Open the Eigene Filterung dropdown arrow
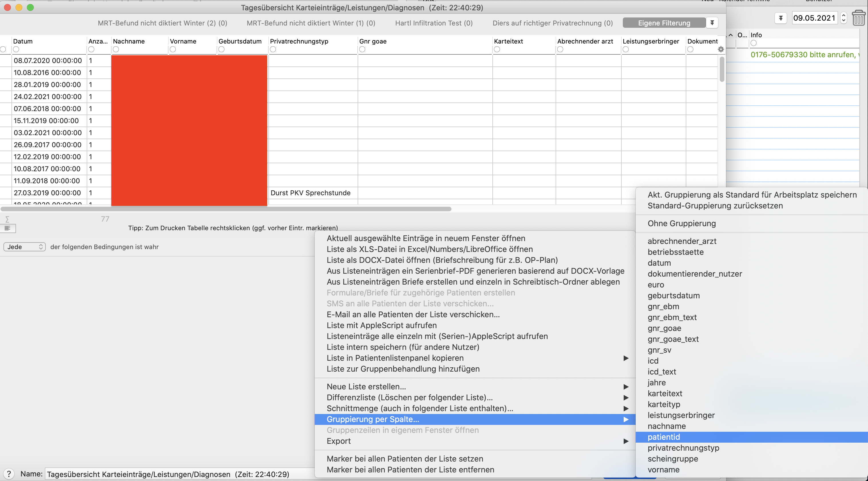 pyautogui.click(x=712, y=23)
